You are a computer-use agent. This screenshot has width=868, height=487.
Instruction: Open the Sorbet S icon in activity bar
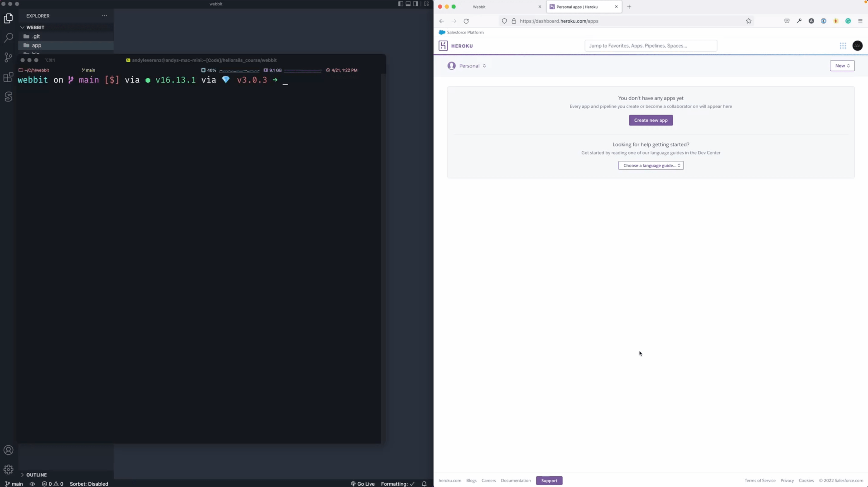point(8,97)
